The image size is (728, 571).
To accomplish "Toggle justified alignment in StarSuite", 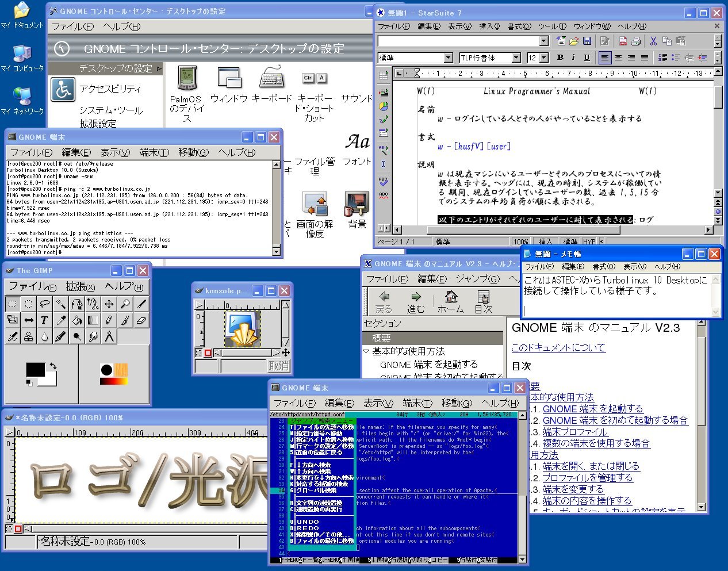I will [645, 58].
